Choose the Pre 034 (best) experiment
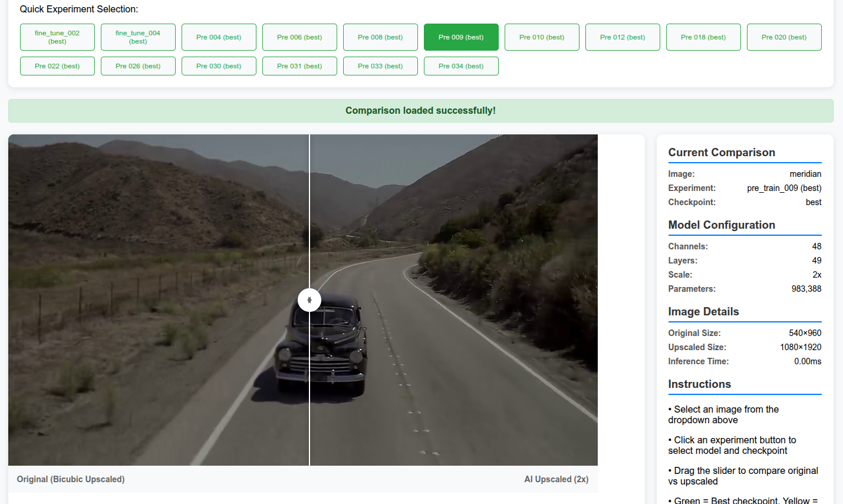This screenshot has height=504, width=843. pyautogui.click(x=461, y=66)
